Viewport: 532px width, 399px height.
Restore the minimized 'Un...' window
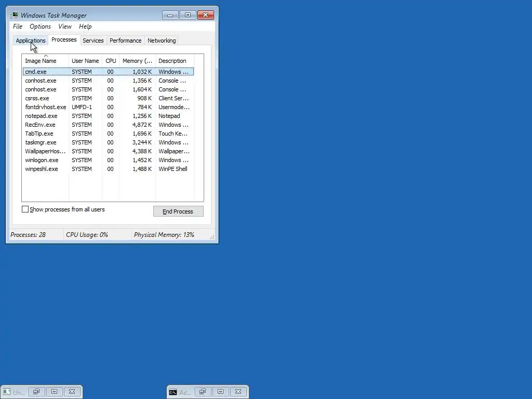[x=36, y=392]
